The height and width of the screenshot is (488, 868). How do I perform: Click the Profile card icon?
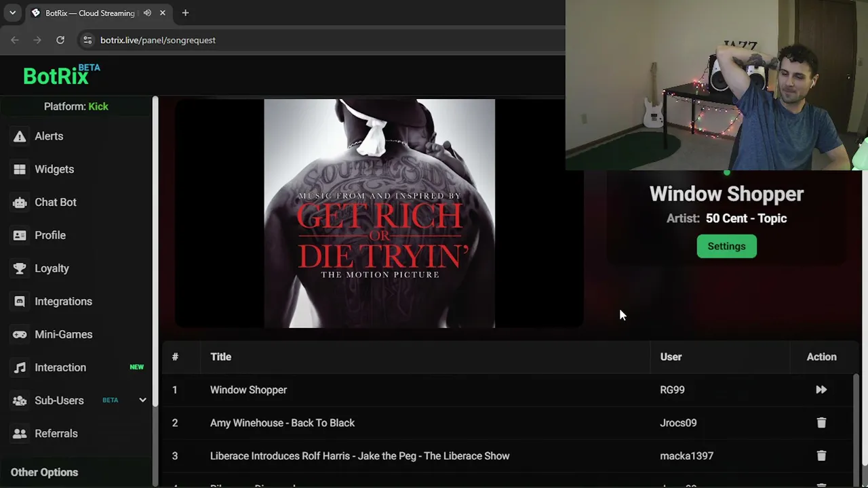(x=20, y=235)
